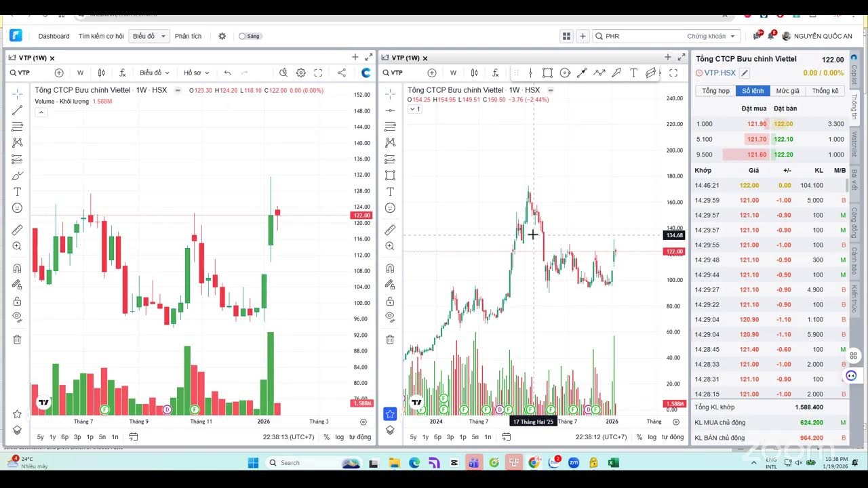The width and height of the screenshot is (868, 488).
Task: Toggle lock all drawings in left chart
Action: coord(17,301)
